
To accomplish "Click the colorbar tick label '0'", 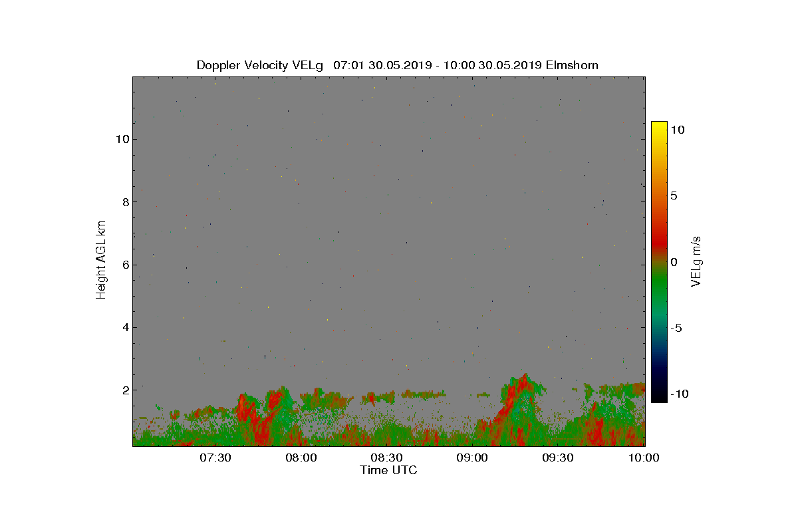I will (674, 262).
